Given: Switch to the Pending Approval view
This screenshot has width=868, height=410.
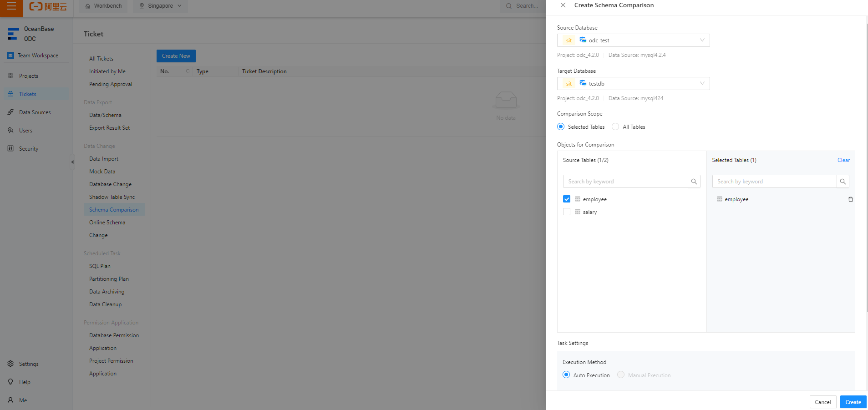Looking at the screenshot, I should coord(110,84).
